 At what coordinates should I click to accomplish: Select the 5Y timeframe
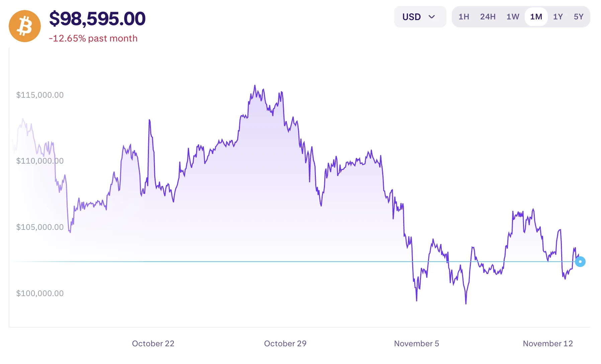pos(579,16)
